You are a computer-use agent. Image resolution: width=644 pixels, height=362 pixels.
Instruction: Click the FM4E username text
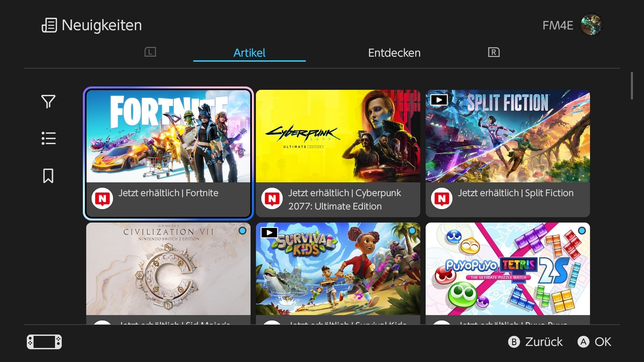pyautogui.click(x=558, y=25)
